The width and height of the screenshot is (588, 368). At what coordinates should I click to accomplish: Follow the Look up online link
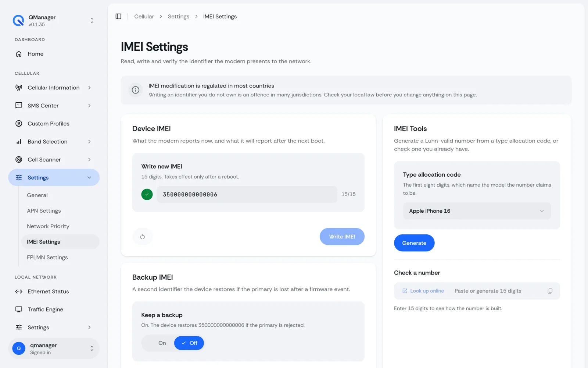423,291
